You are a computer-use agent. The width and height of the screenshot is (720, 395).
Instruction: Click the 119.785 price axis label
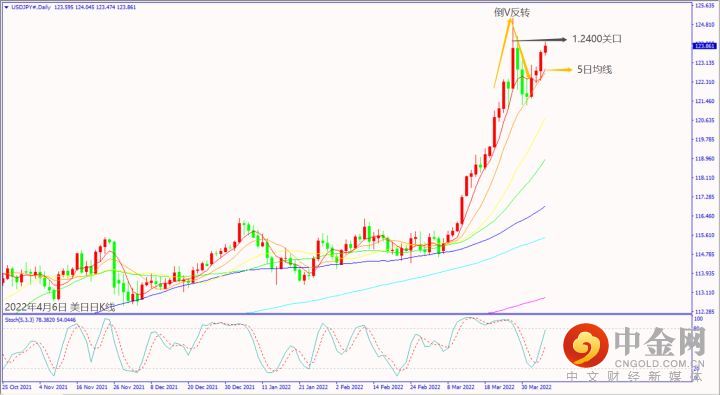coord(705,140)
